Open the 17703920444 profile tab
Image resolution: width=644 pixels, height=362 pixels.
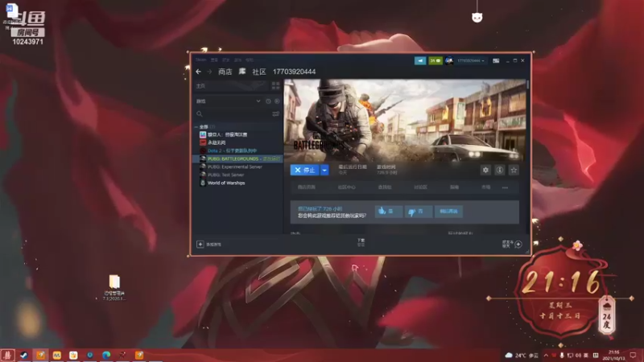point(294,72)
